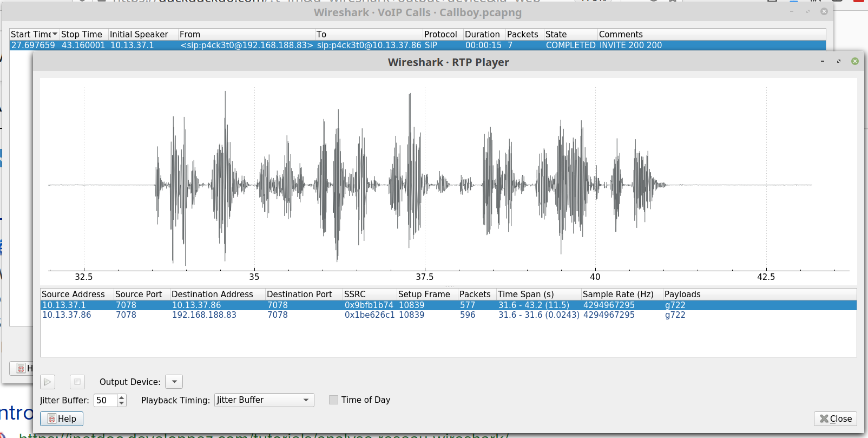Sort VoIP calls by Comments column
This screenshot has height=438, width=868.
[712, 34]
